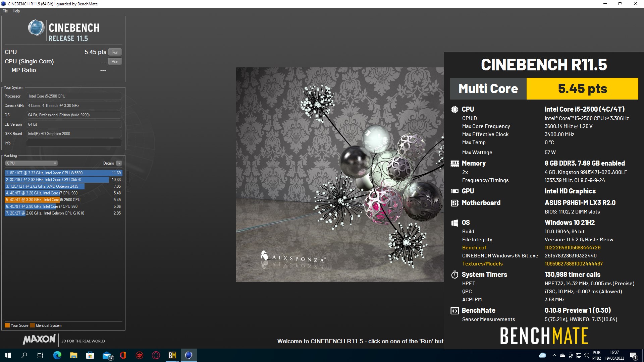The width and height of the screenshot is (644, 362).
Task: Open Microsoft Store from taskbar
Action: (x=90, y=355)
